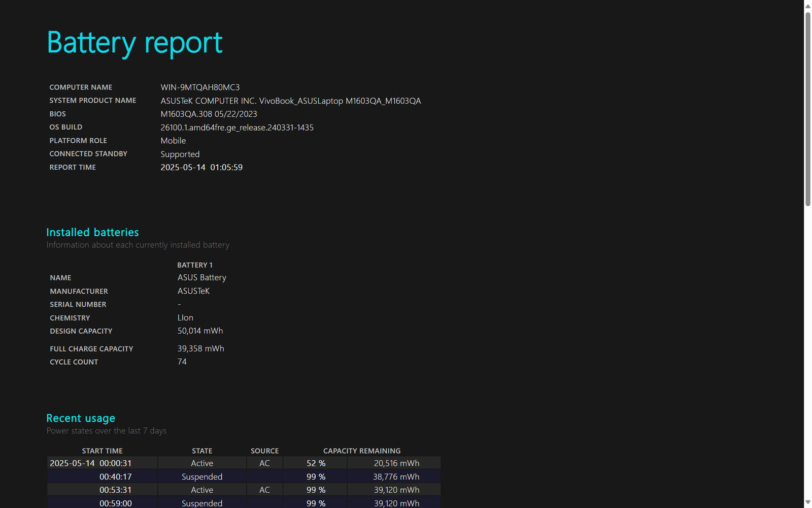The image size is (812, 508).
Task: Click the COMPUTER NAME label
Action: point(81,87)
